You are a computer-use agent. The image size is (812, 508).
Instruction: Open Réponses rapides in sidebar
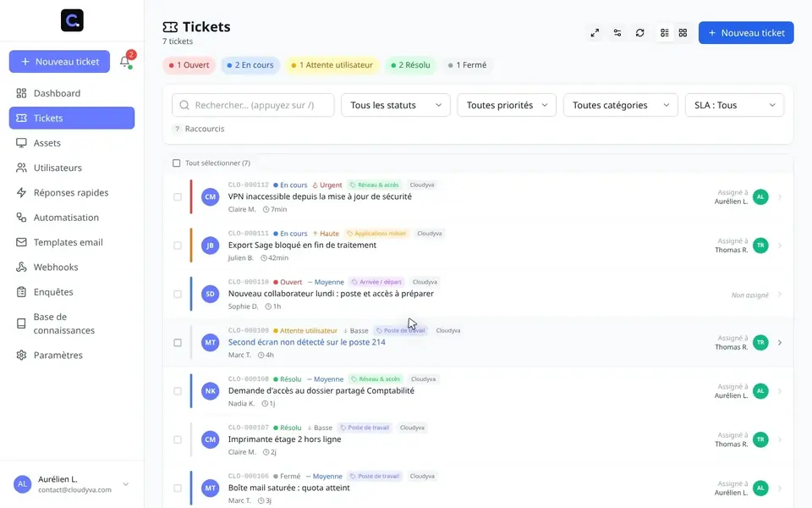pyautogui.click(x=72, y=193)
